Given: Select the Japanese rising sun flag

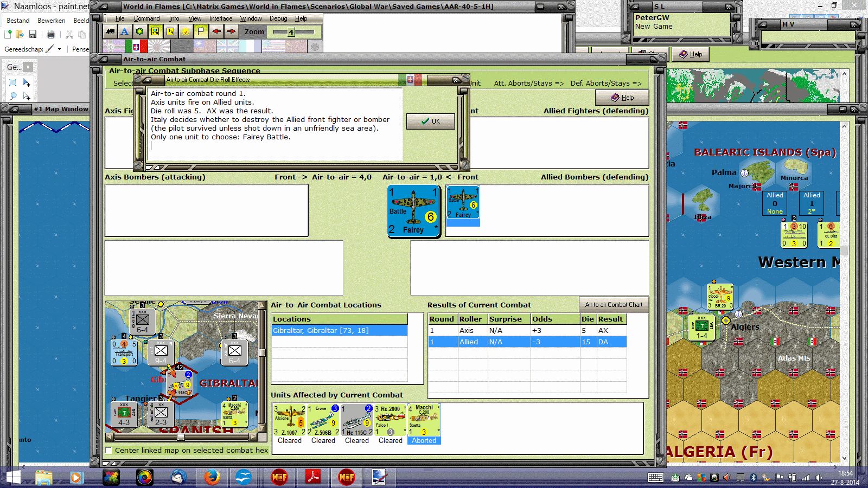Looking at the screenshot, I should coord(159,47).
